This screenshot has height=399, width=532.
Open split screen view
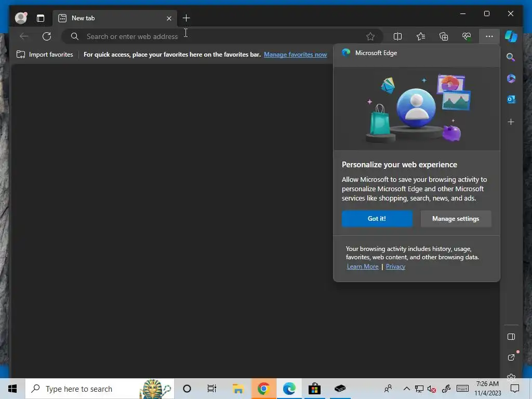pos(397,36)
